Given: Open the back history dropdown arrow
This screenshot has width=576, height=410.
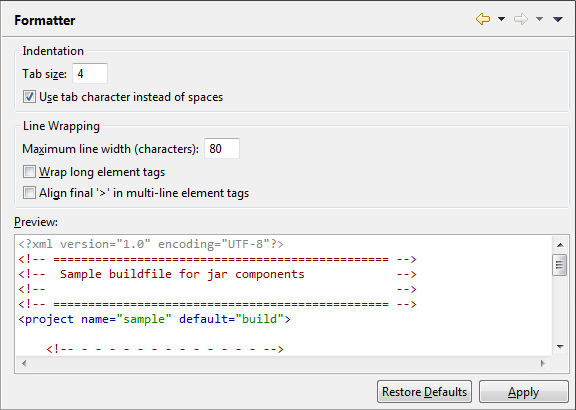Looking at the screenshot, I should click(501, 19).
